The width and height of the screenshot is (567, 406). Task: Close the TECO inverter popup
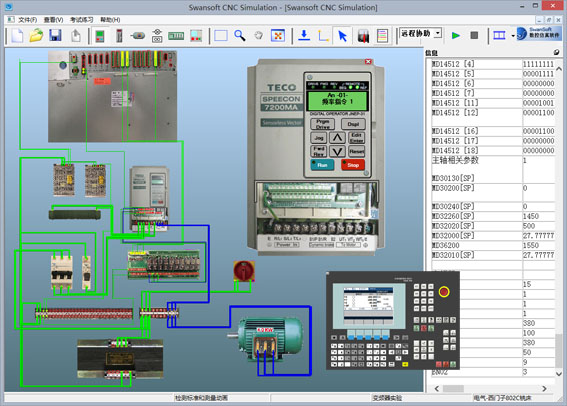click(x=368, y=61)
